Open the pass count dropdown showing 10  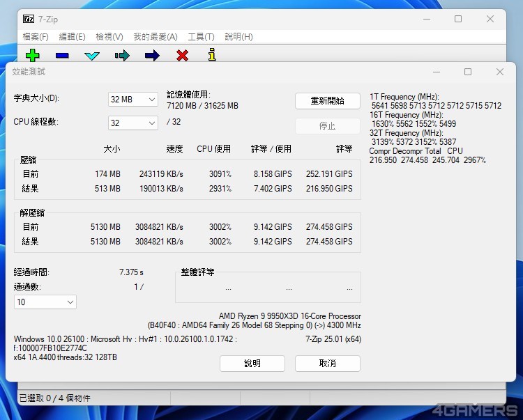pos(45,302)
